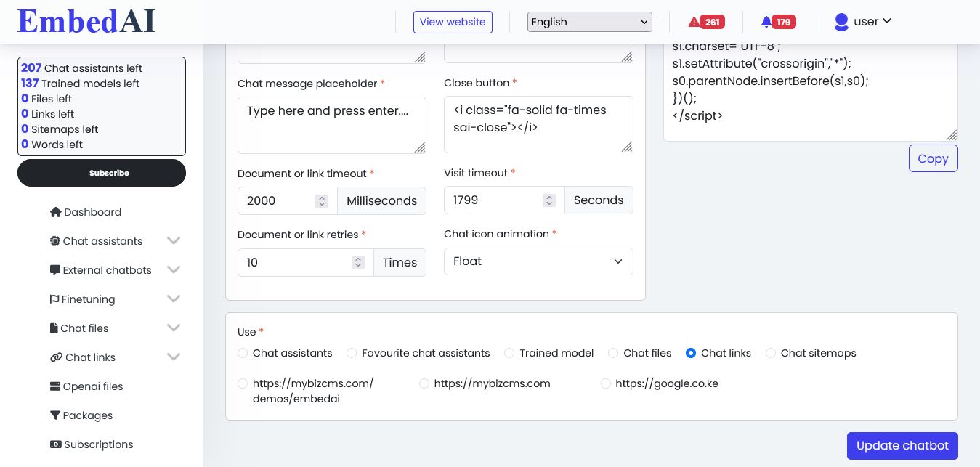
Task: Click the Finetuning flag icon
Action: [54, 299]
